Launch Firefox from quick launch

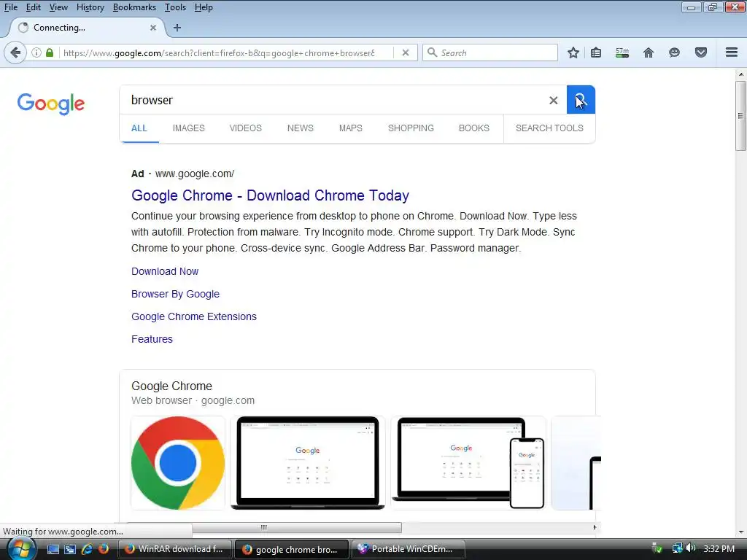coord(103,549)
